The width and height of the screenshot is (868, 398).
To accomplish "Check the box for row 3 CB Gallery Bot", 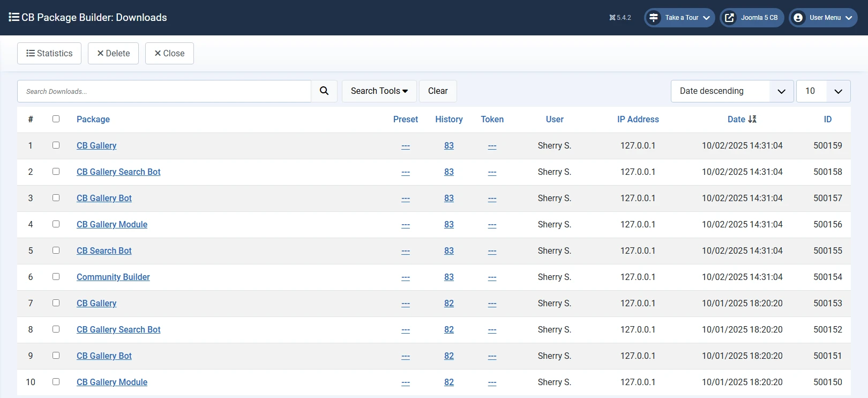I will tap(56, 198).
